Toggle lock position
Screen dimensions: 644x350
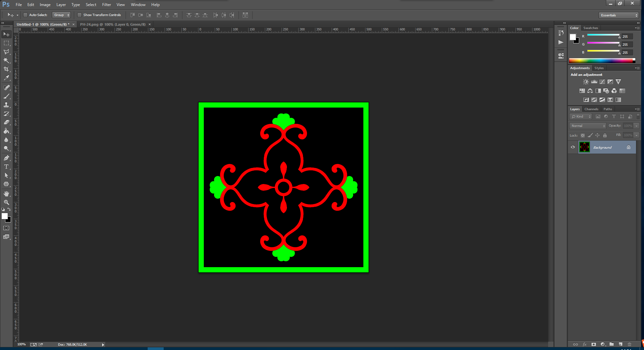pos(597,135)
